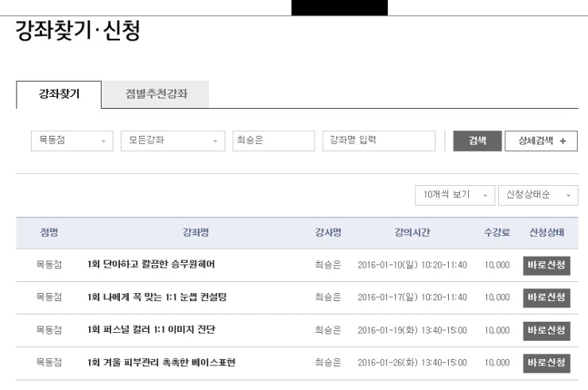Click the 강의시간 column header

pyautogui.click(x=412, y=233)
